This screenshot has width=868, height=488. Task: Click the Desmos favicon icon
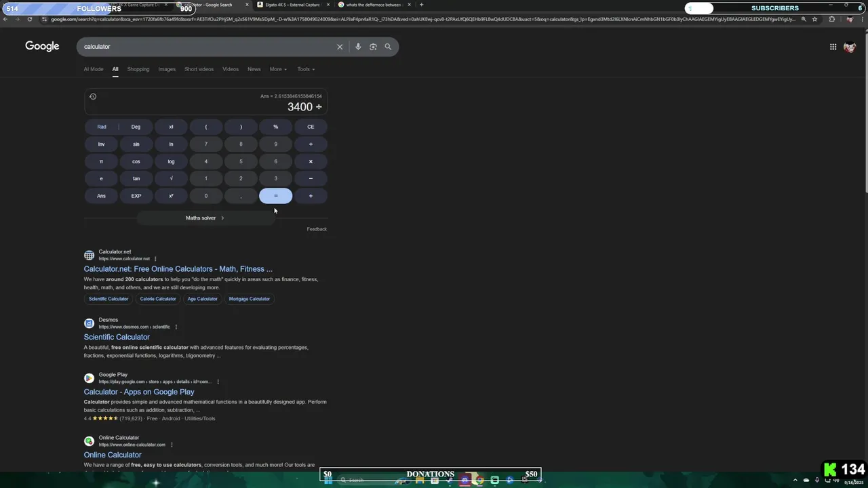click(89, 323)
